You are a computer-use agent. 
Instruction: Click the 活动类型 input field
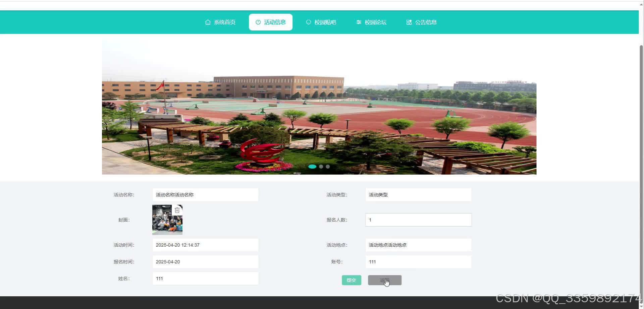click(x=418, y=195)
